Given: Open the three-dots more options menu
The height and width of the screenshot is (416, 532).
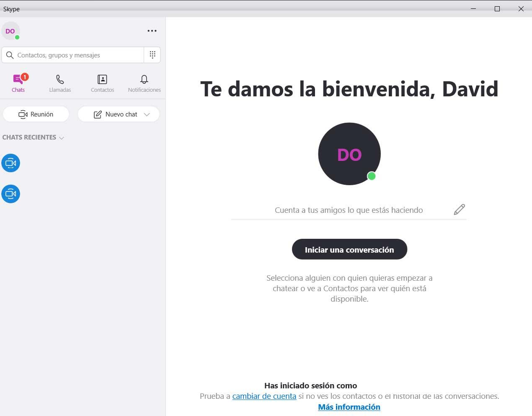Looking at the screenshot, I should pos(152,31).
